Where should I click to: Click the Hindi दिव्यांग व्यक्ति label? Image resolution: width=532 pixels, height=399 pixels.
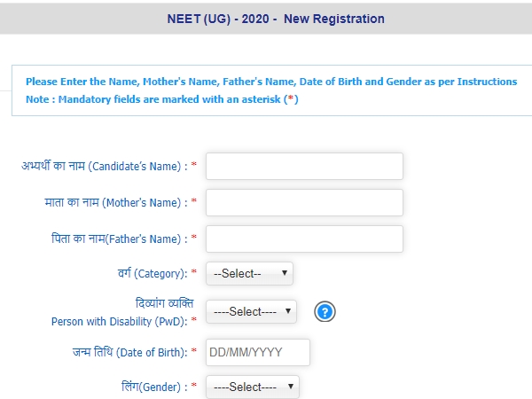click(165, 303)
